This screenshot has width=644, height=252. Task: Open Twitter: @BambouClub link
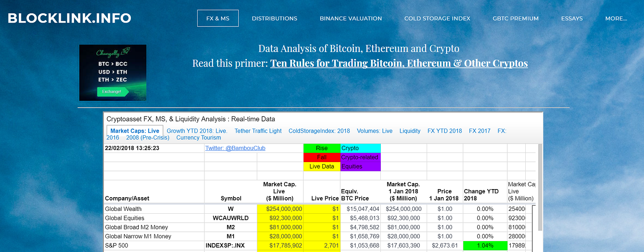point(235,148)
